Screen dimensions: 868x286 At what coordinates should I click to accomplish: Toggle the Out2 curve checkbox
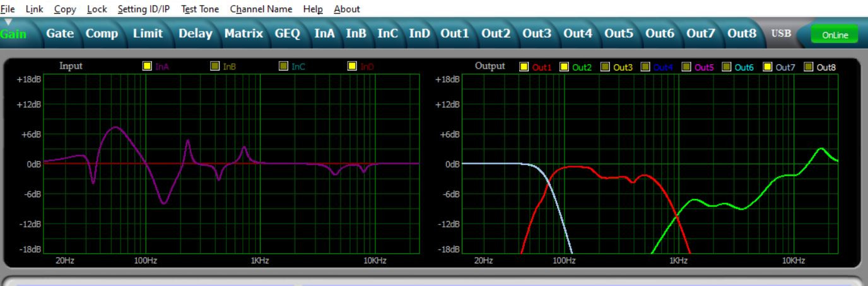(x=564, y=67)
